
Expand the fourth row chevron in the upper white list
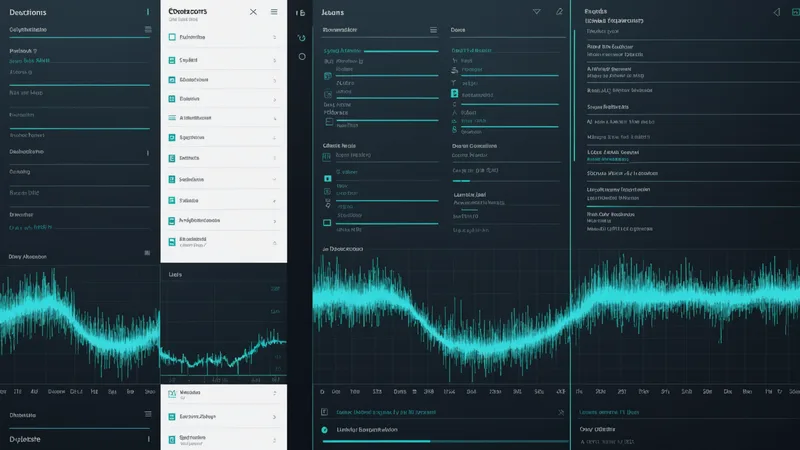(274, 99)
